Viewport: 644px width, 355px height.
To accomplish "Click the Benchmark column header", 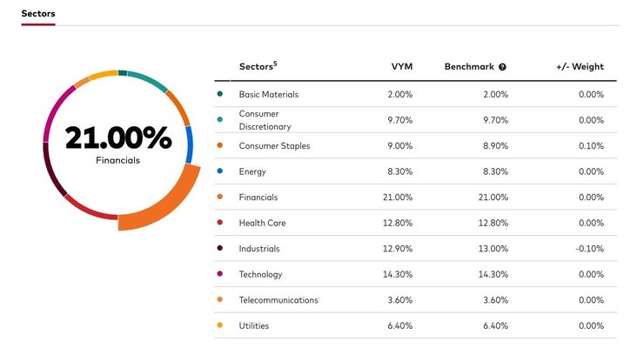I will (469, 67).
